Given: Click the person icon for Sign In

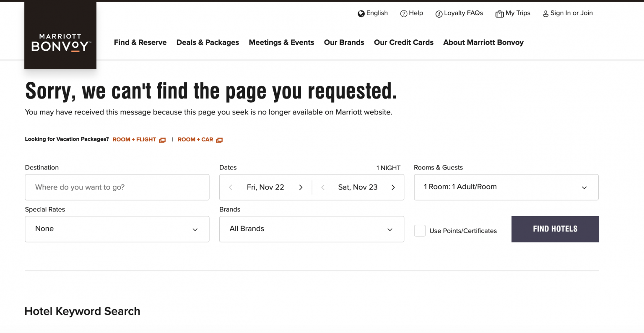Looking at the screenshot, I should [x=545, y=13].
